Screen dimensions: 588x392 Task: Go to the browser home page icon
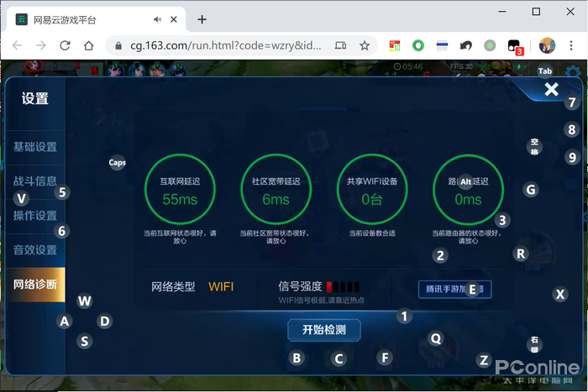[88, 45]
